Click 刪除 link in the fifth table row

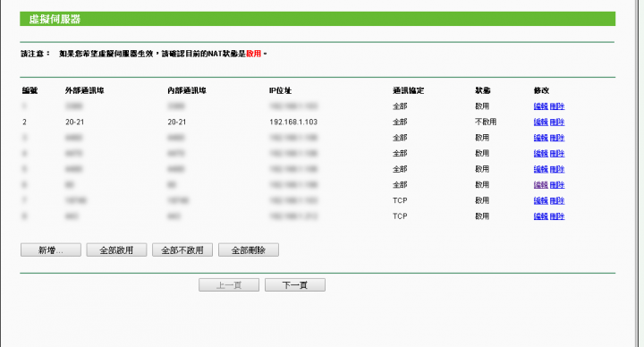[x=557, y=169]
